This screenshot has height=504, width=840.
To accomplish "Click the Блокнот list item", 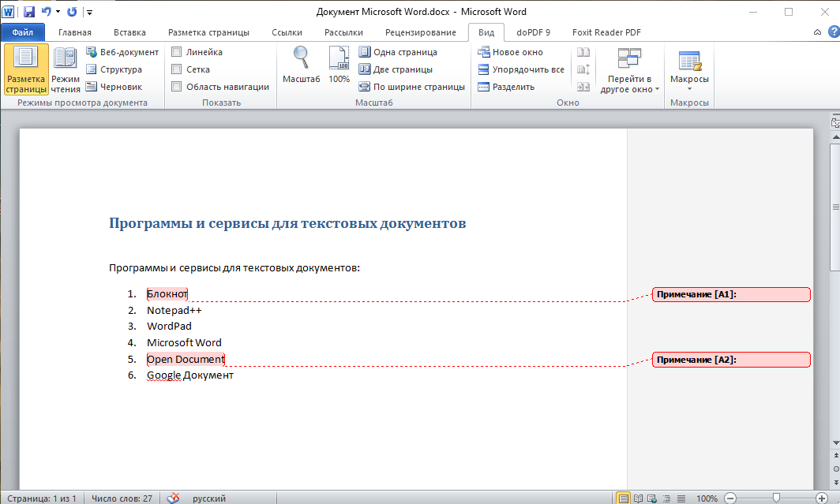I will click(x=167, y=293).
